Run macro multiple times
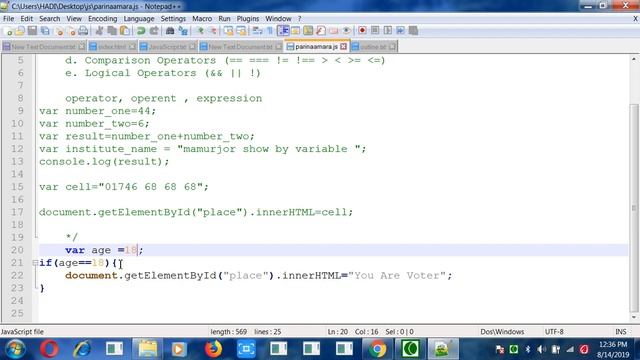Screen dimensions: 640x360 point(400,31)
